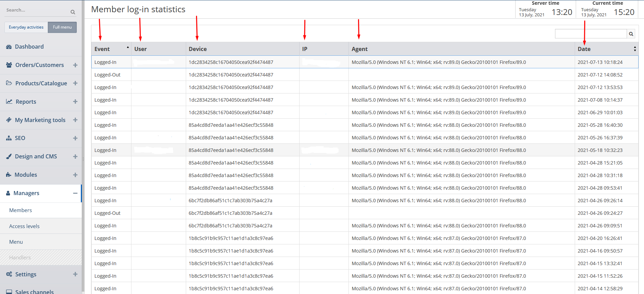Click the Design and CMS brush icon
The width and height of the screenshot is (644, 294).
[x=9, y=156]
